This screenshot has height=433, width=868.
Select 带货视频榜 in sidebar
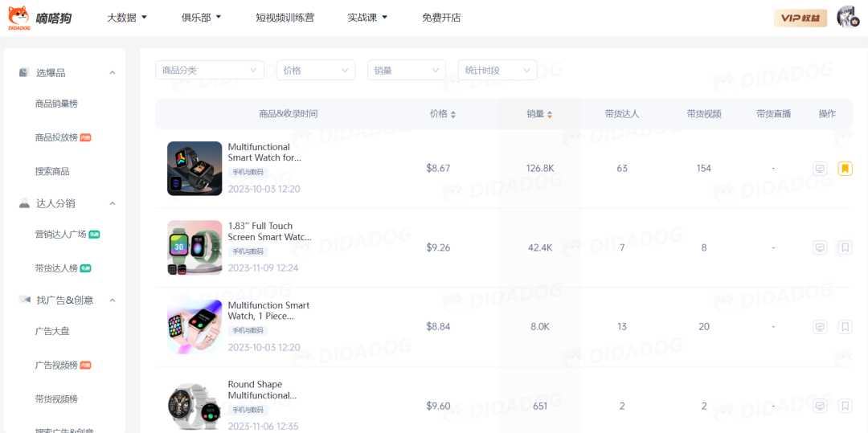point(56,398)
